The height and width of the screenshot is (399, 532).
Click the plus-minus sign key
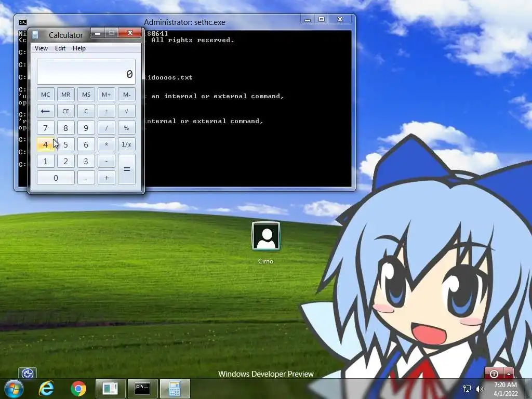[x=106, y=111]
